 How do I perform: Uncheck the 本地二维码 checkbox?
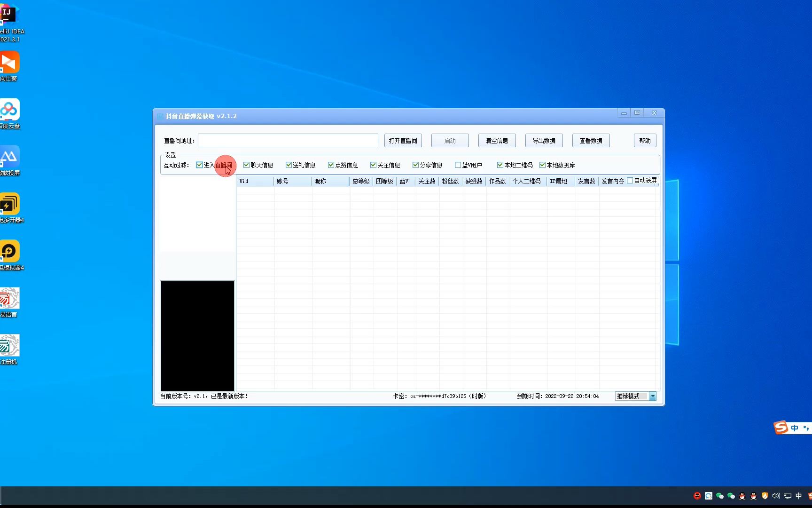click(500, 165)
